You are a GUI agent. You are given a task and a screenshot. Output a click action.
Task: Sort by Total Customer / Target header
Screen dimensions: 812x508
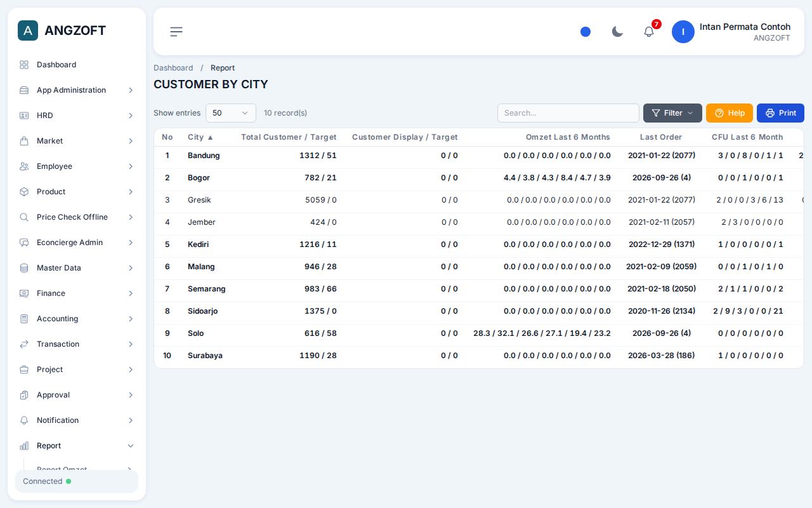289,137
